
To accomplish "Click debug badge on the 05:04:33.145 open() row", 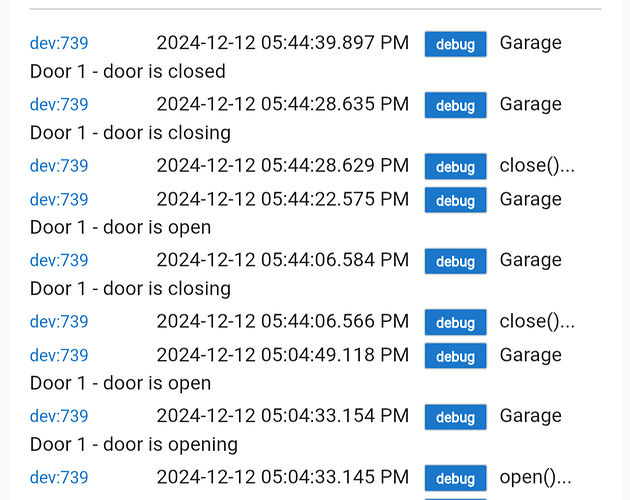I will [455, 478].
